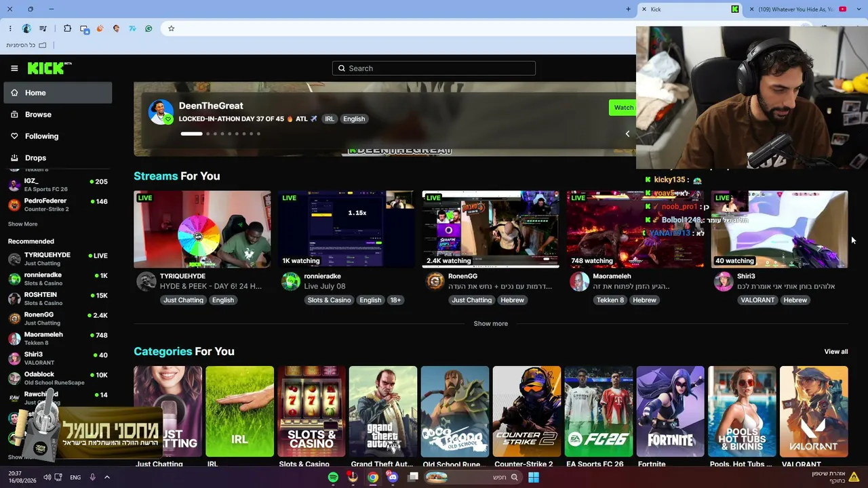Open the Counter-Strike 2 category card
The width and height of the screenshot is (868, 488).
(527, 411)
